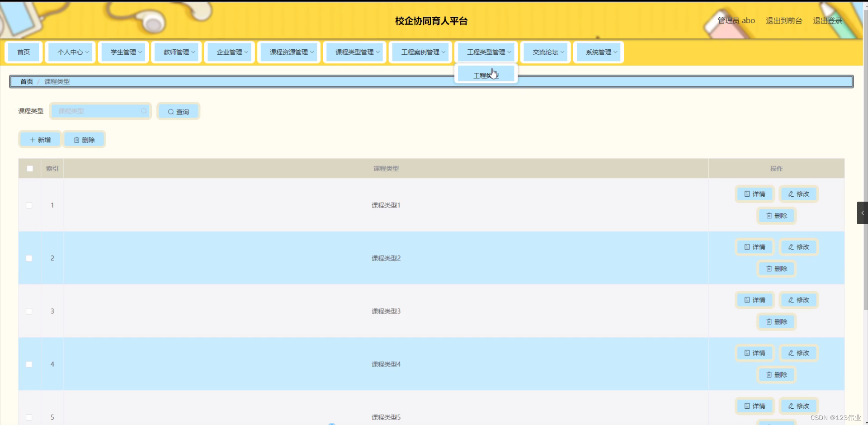This screenshot has height=425, width=868.
Task: Click the document icon on 详情 for 课程类型5
Action: (747, 406)
